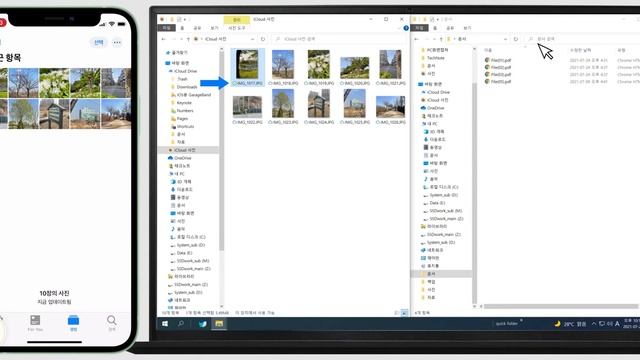
Task: Open iCloud Drive in the iCloud 사진 window's tree
Action: point(183,71)
